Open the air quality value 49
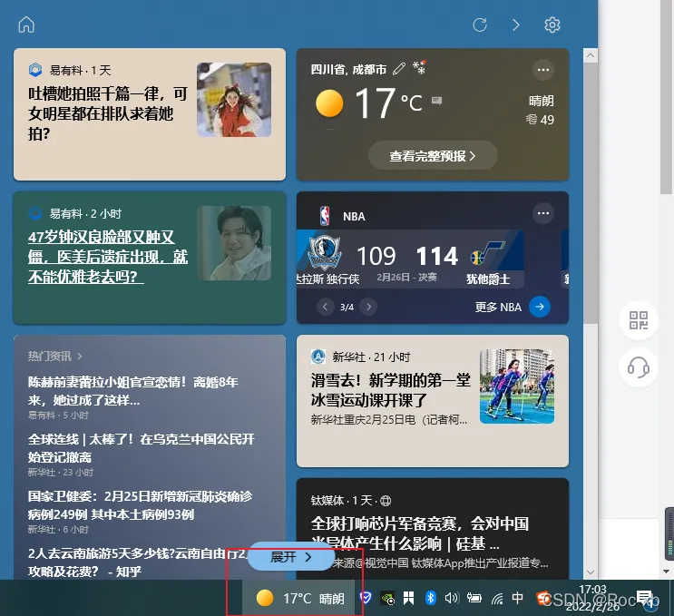The width and height of the screenshot is (674, 616). pyautogui.click(x=541, y=120)
